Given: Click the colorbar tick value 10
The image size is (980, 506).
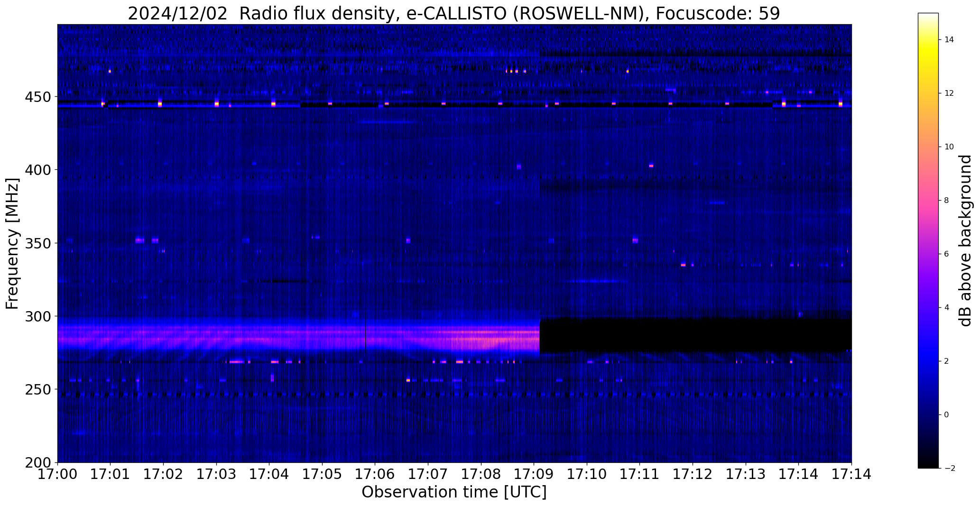Looking at the screenshot, I should tap(949, 147).
